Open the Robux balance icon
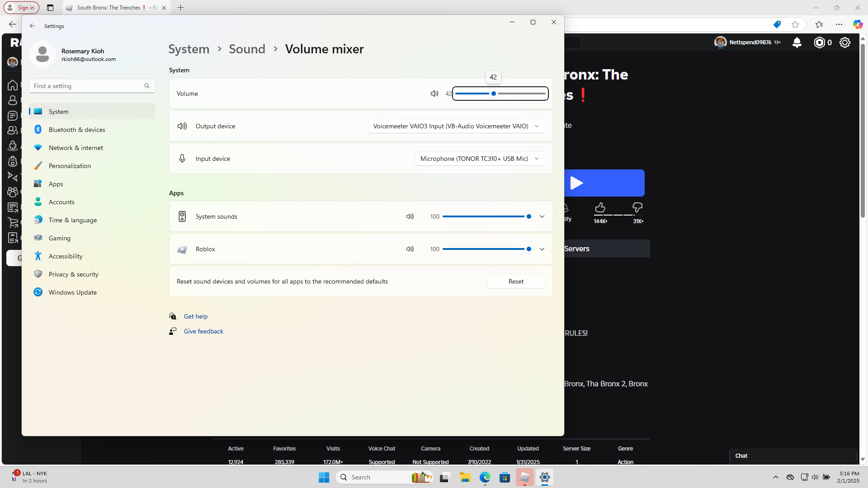Screen dimensions: 868x488 click(820, 42)
